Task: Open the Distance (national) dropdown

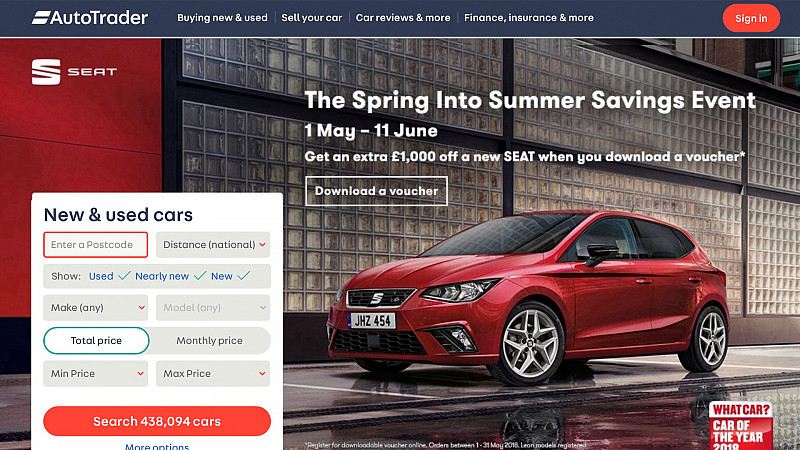Action: pyautogui.click(x=213, y=245)
